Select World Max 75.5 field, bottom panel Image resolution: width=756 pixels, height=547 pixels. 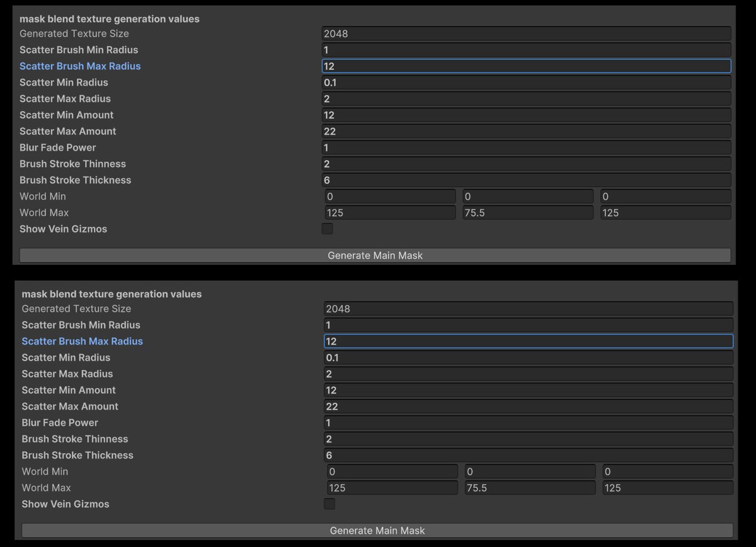tap(530, 488)
